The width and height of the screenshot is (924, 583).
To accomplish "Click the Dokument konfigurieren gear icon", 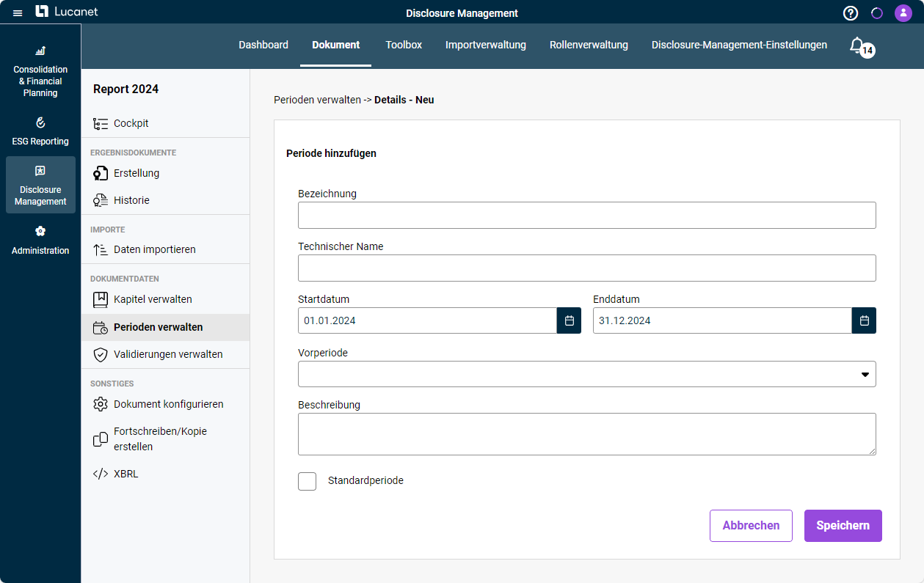I will click(x=101, y=404).
